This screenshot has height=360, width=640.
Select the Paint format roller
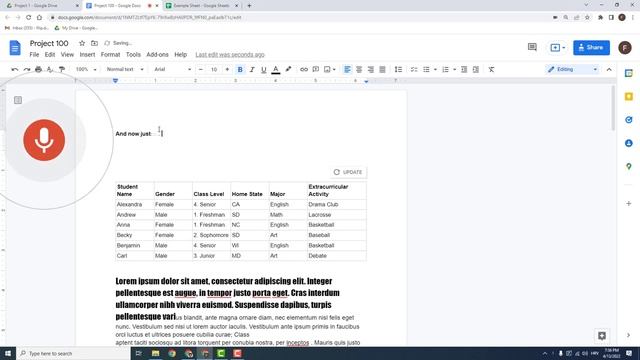coord(62,69)
